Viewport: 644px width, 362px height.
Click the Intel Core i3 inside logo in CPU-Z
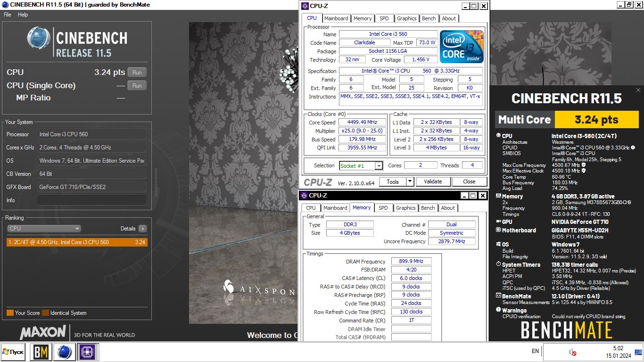pyautogui.click(x=462, y=47)
